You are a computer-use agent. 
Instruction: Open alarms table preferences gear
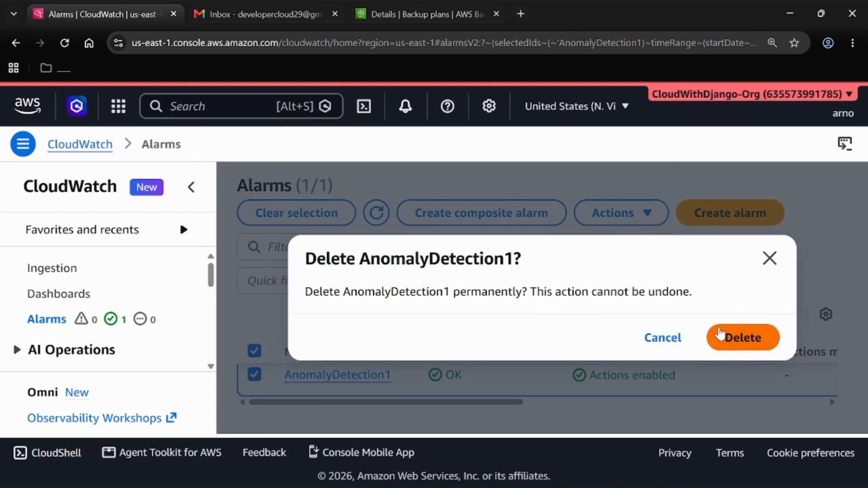pos(826,314)
